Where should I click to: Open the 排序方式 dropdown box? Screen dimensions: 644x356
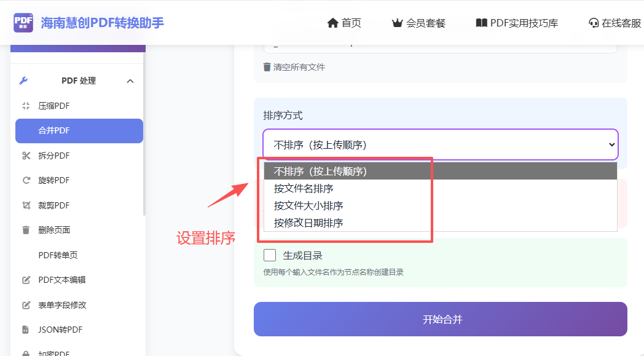[x=441, y=144]
